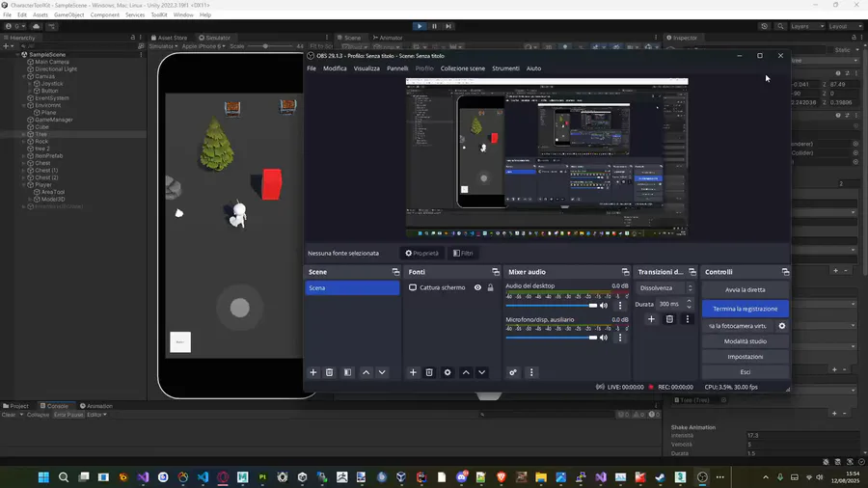Open options menu for Microfono/disp. ausiliario

[620, 338]
